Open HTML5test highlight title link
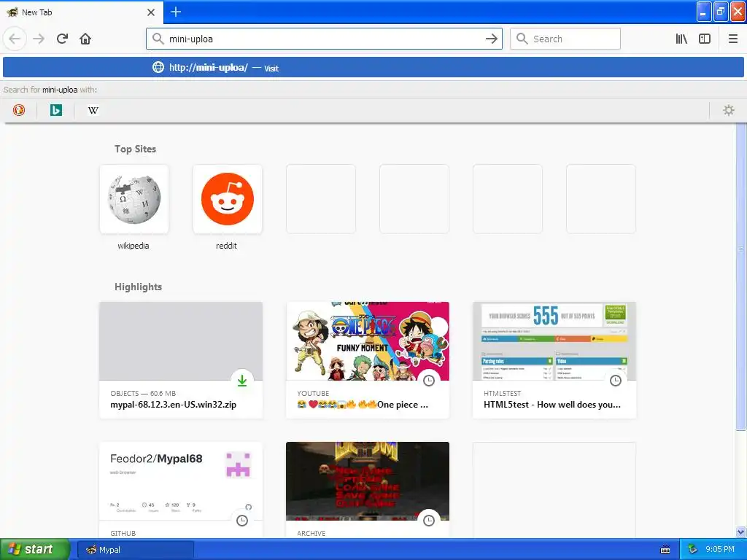Viewport: 747px width, 560px height. click(551, 405)
